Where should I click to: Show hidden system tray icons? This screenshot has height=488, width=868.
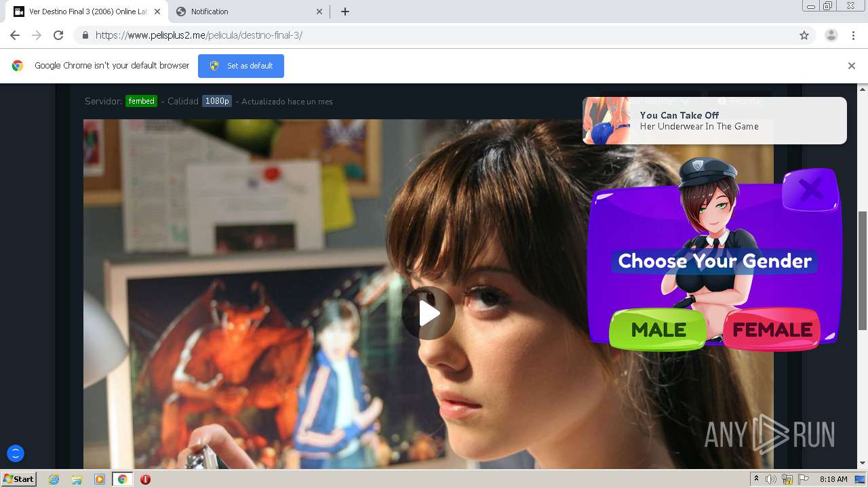756,479
